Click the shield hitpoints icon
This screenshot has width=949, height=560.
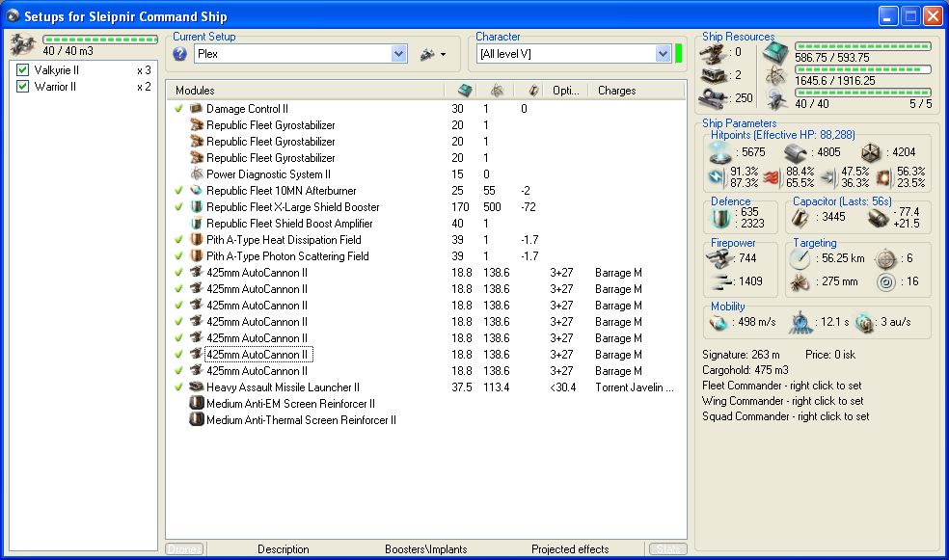[x=720, y=152]
